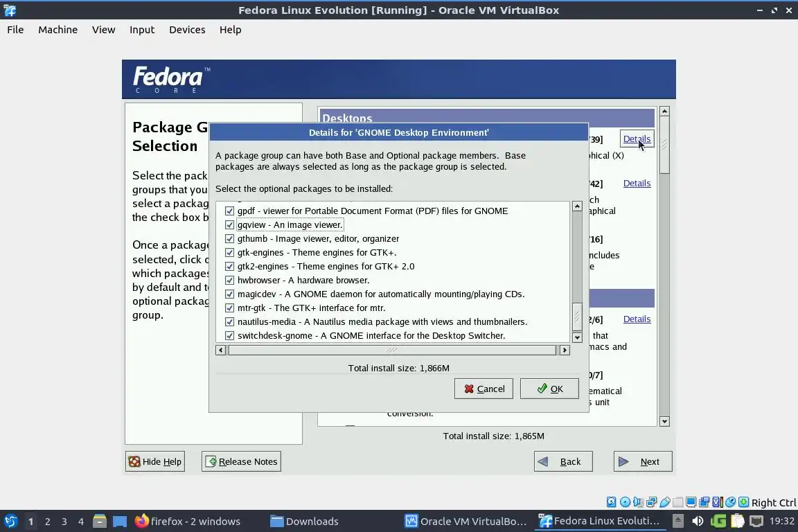Click the eject removable media tray icon
The image size is (798, 532).
(678, 521)
